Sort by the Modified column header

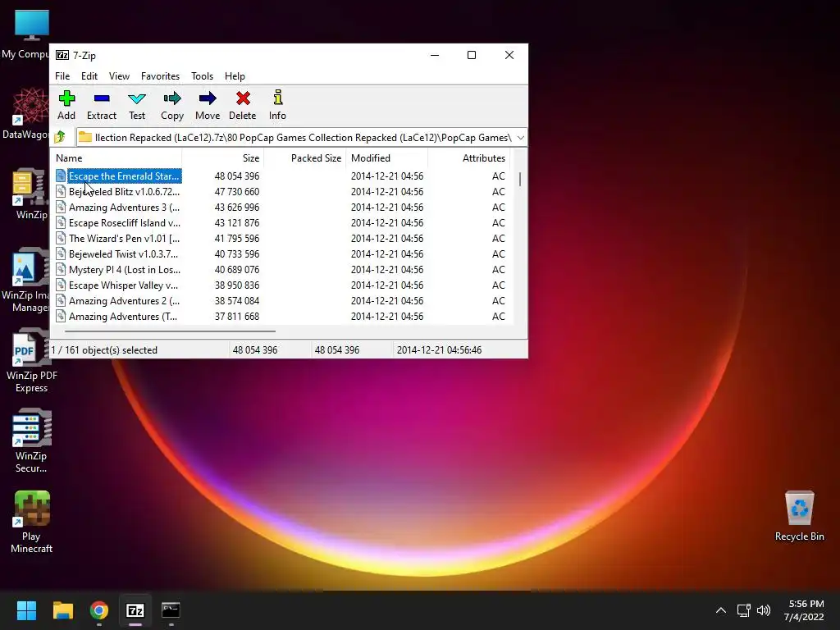tap(387, 158)
